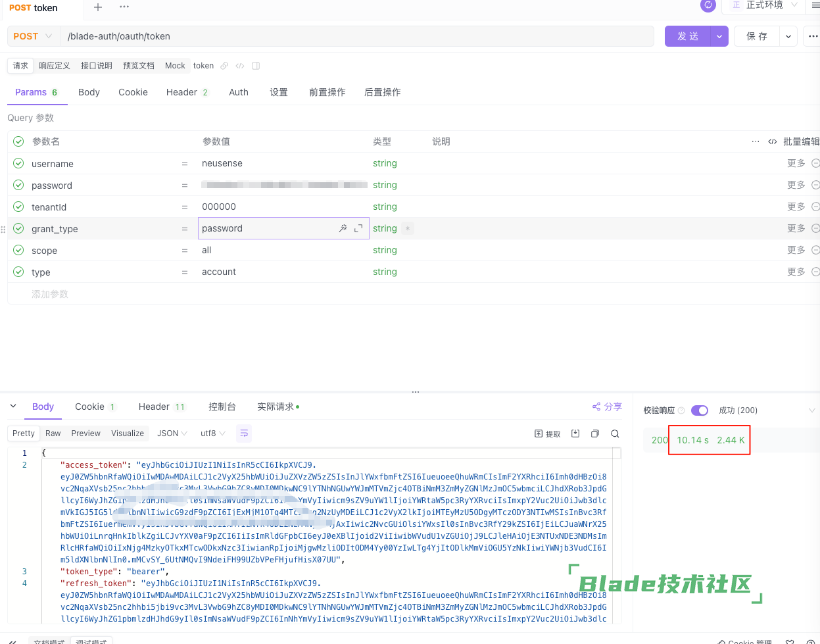The width and height of the screenshot is (820, 644).
Task: Change the string type of username
Action: [x=385, y=163]
